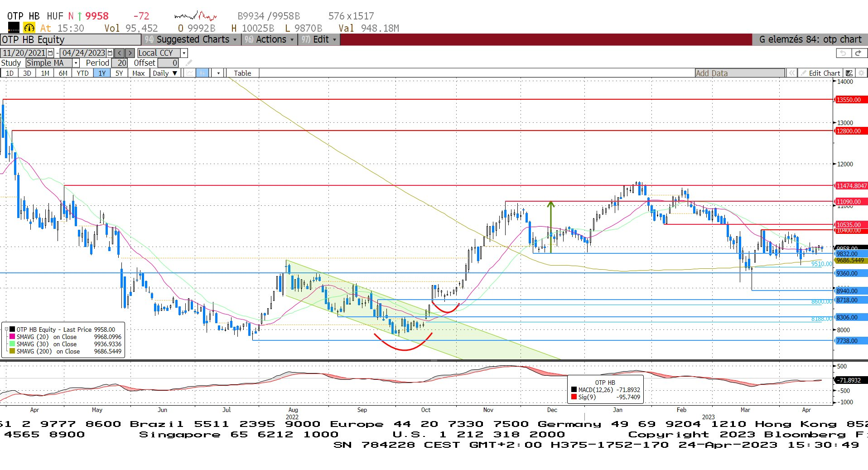Click the OTP HB Equity security field
Screen dimensions: 868x470
(x=71, y=39)
